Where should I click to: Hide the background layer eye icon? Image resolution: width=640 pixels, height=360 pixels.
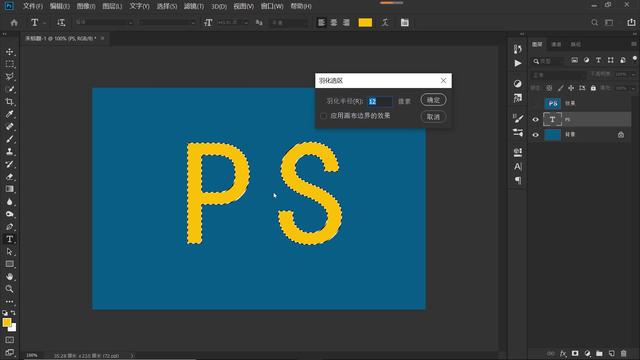(x=536, y=135)
